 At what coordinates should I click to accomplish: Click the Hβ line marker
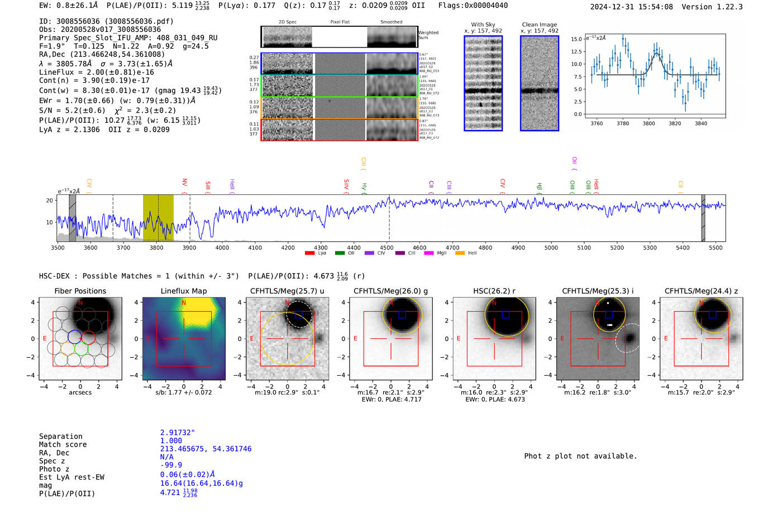(540, 188)
